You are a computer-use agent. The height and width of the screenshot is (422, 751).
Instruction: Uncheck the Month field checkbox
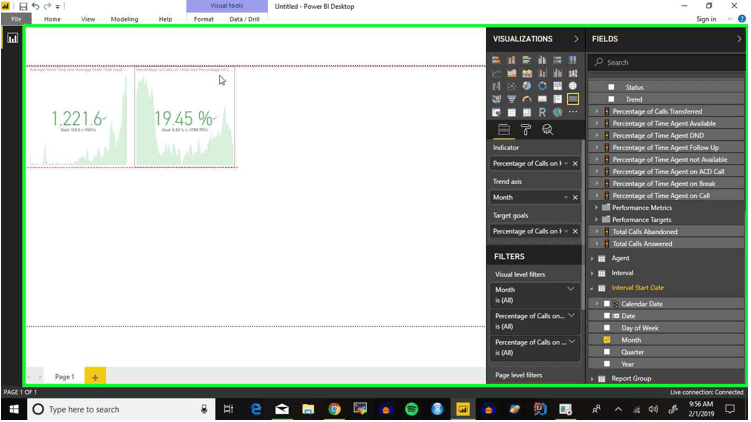click(x=607, y=340)
